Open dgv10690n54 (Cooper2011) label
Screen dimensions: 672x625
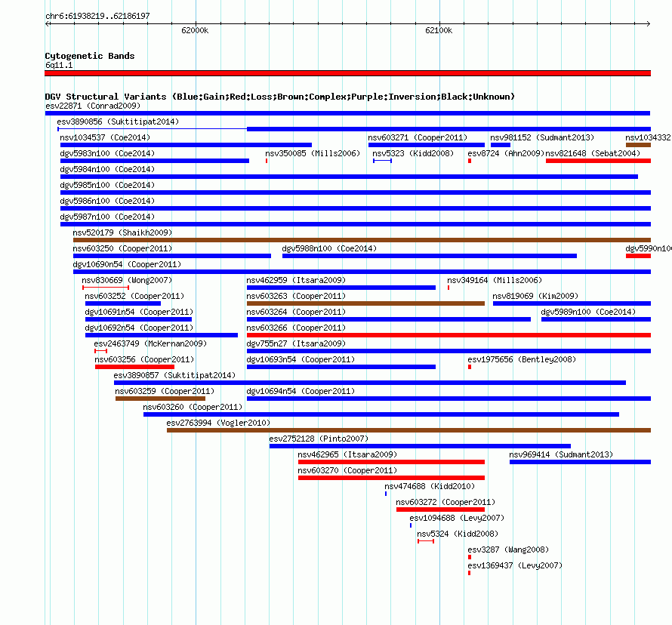[x=127, y=264]
